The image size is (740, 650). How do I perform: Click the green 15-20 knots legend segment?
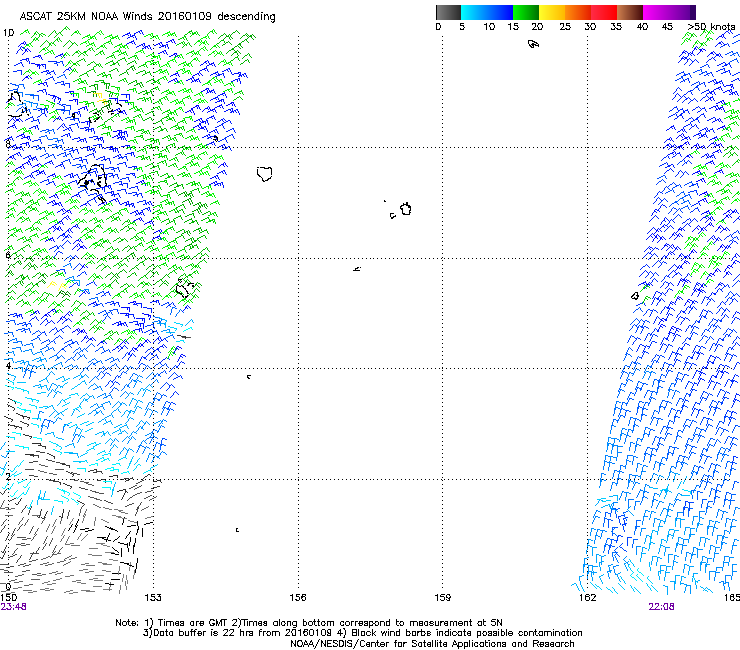pyautogui.click(x=526, y=12)
